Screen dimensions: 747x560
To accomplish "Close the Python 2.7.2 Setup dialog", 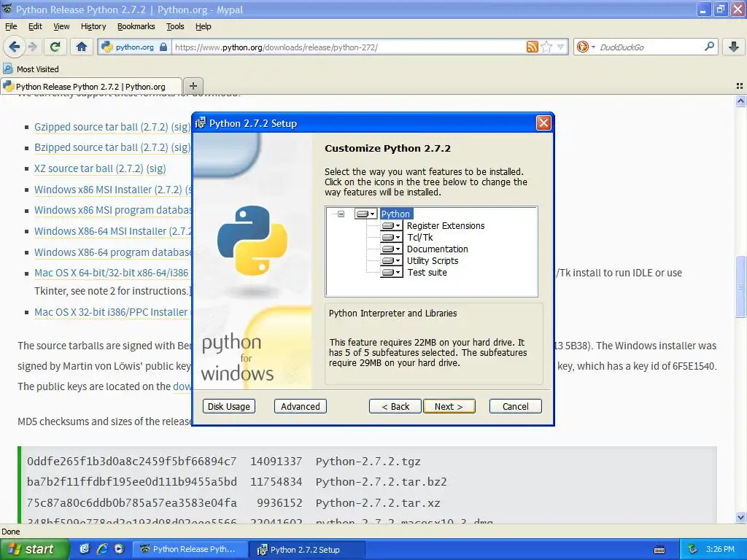I will [543, 123].
